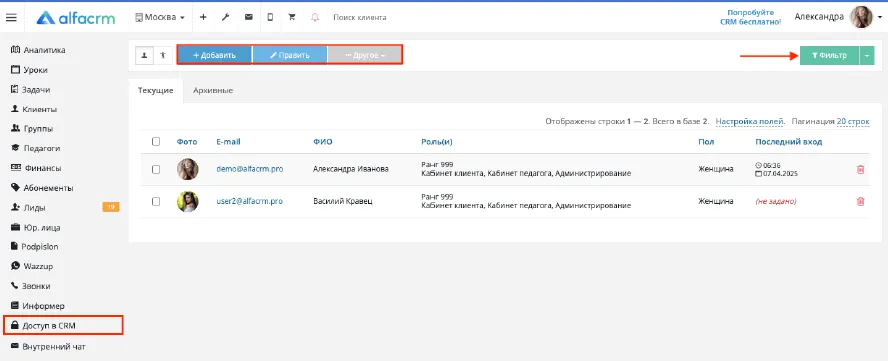Sort by E-mail column header
This screenshot has width=888, height=361.
click(228, 142)
